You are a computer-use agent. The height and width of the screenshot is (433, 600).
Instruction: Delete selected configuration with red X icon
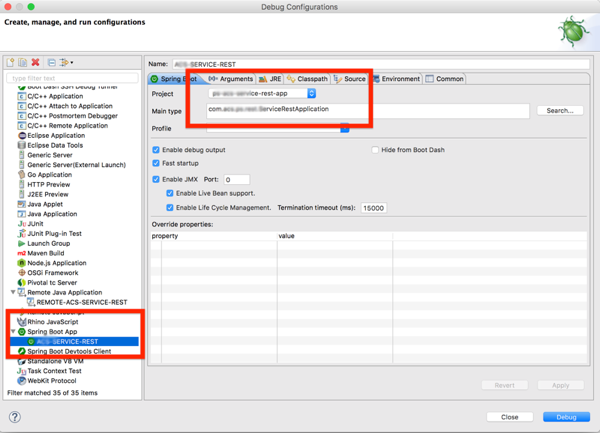tap(36, 62)
